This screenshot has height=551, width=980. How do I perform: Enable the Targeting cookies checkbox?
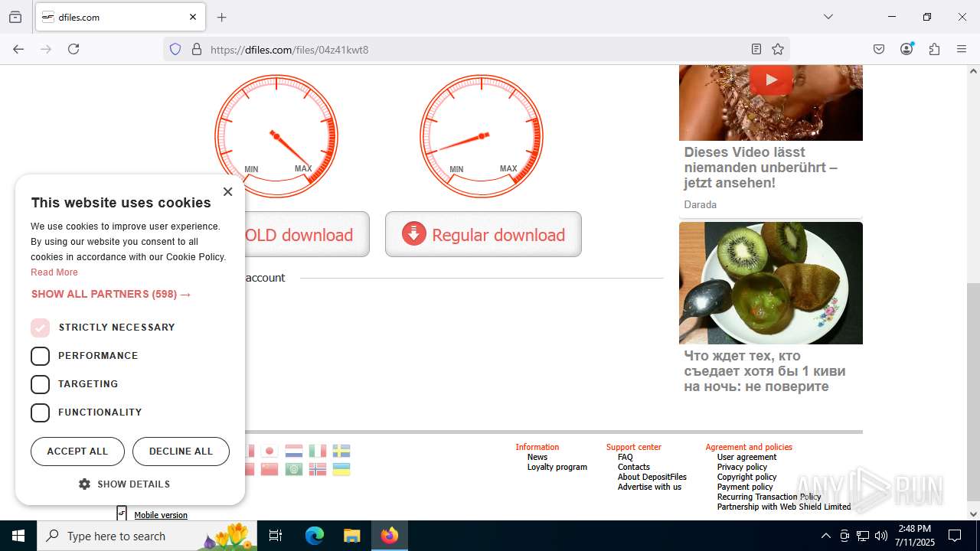pyautogui.click(x=40, y=384)
